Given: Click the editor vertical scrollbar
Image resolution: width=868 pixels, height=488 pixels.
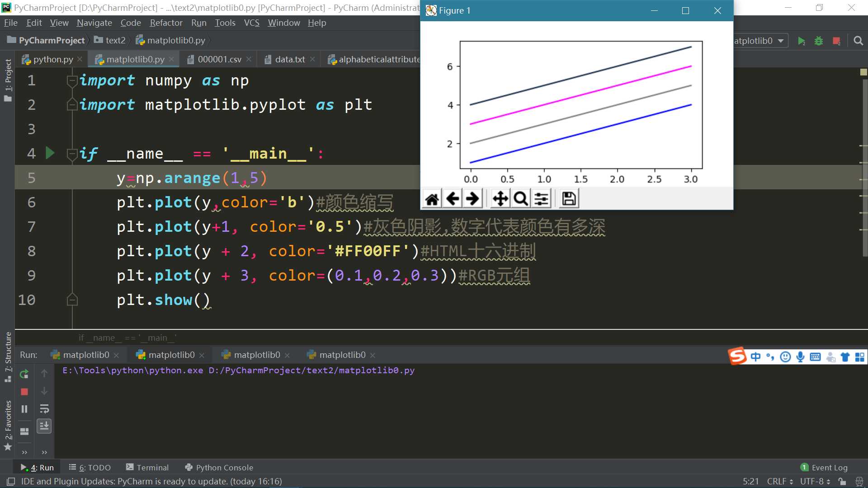Looking at the screenshot, I should tap(865, 167).
